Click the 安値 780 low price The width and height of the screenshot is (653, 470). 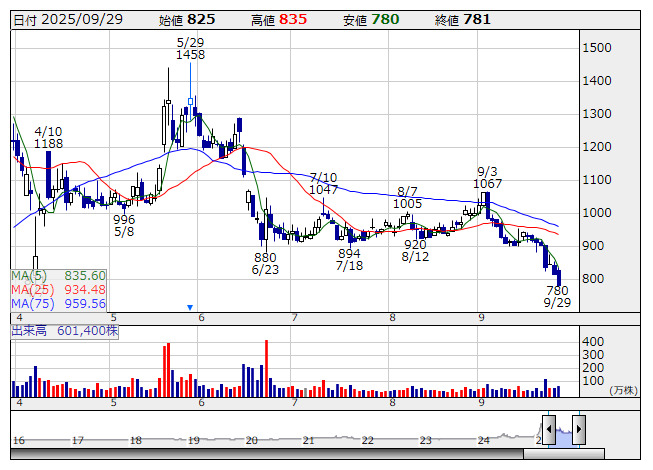[371, 20]
